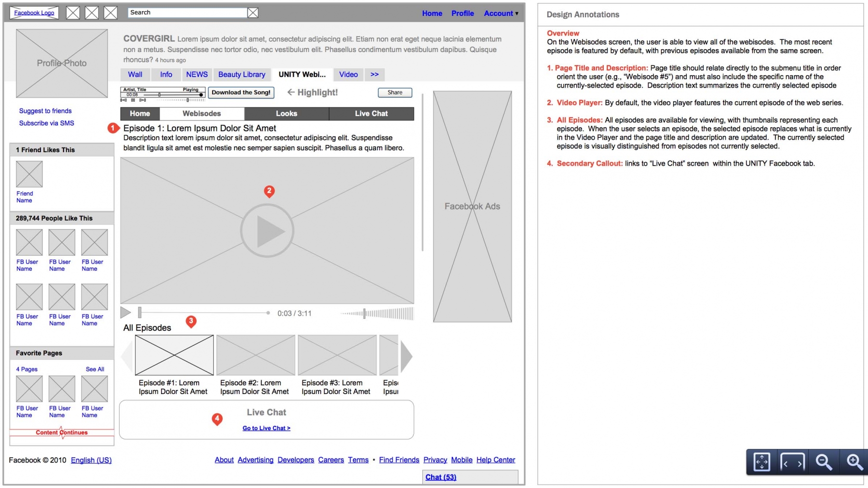Viewport: 868px width, 488px height.
Task: Click the fit-to-width icon with angle brackets
Action: [x=793, y=462]
